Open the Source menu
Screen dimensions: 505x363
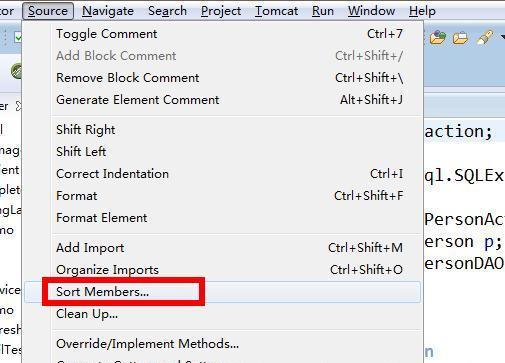click(x=48, y=11)
